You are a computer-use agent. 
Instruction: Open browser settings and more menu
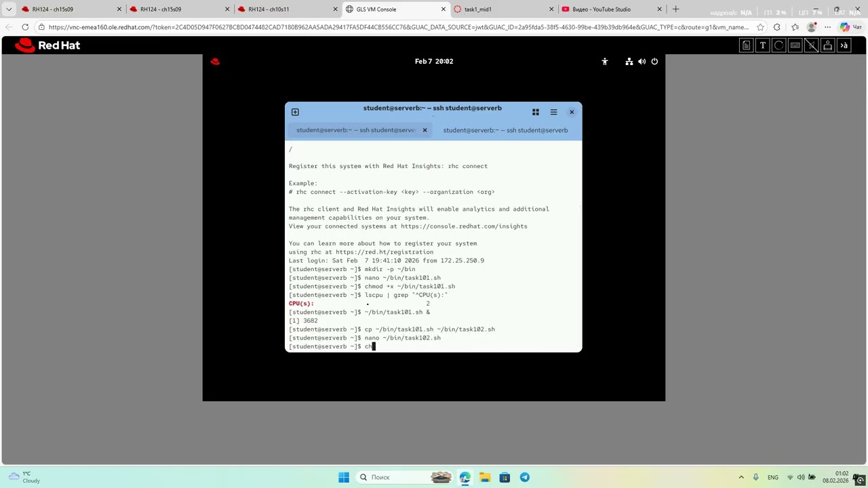827,27
